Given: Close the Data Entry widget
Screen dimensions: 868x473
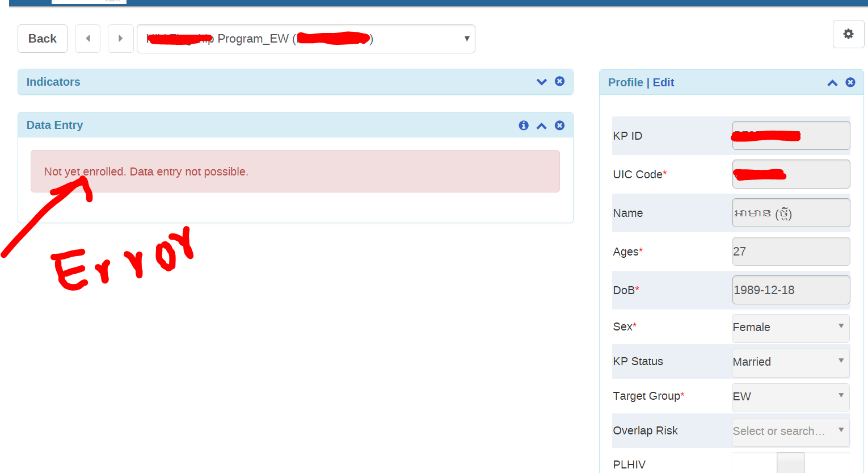Looking at the screenshot, I should tap(559, 125).
